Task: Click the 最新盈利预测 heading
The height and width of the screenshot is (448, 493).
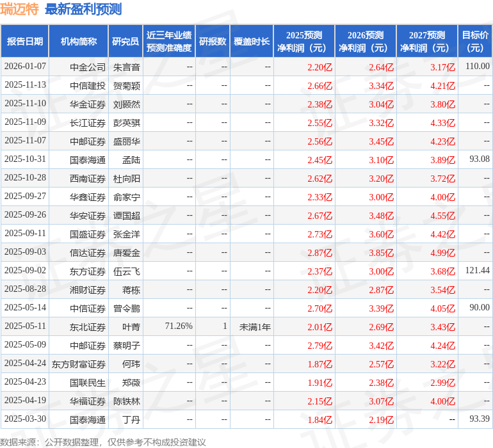Action: 83,9
